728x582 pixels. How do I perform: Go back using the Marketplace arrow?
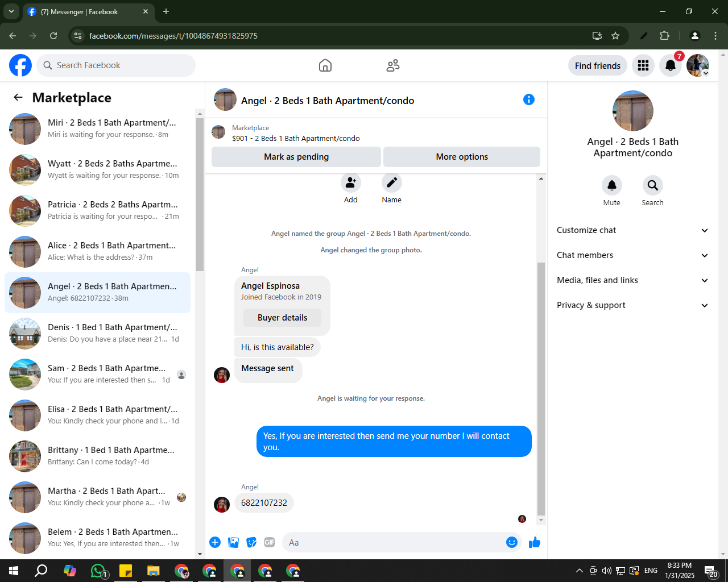pos(18,98)
